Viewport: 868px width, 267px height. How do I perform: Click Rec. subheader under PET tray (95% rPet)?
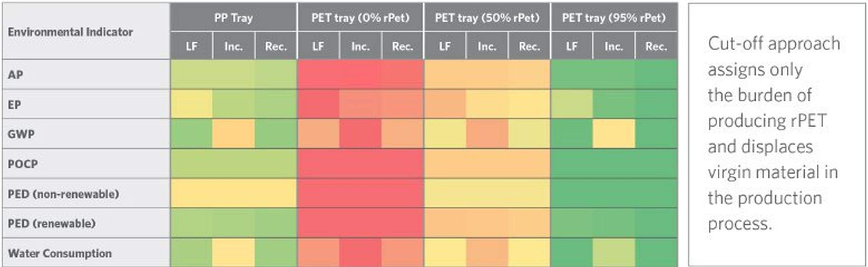(x=656, y=46)
